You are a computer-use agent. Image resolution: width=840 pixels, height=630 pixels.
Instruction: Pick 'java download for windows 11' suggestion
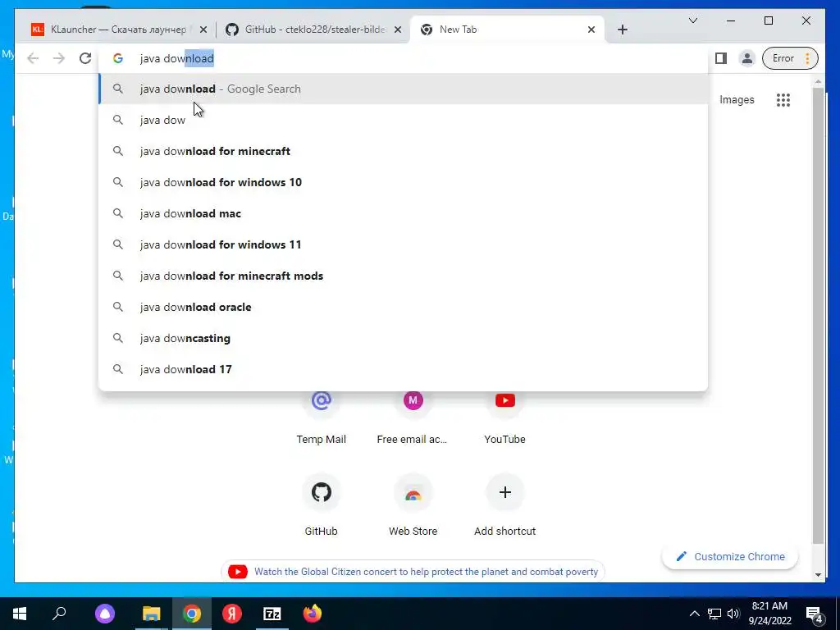(x=403, y=244)
